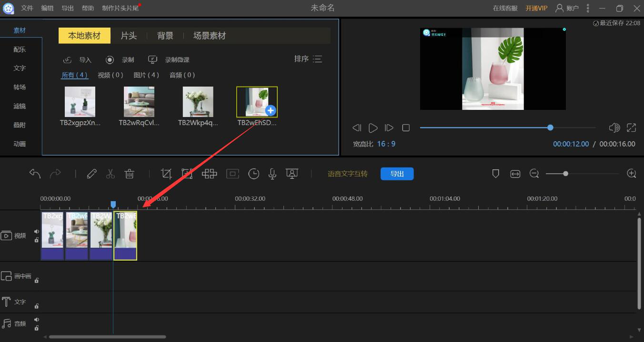Fit timeline to window width
644x342 pixels.
(515, 174)
